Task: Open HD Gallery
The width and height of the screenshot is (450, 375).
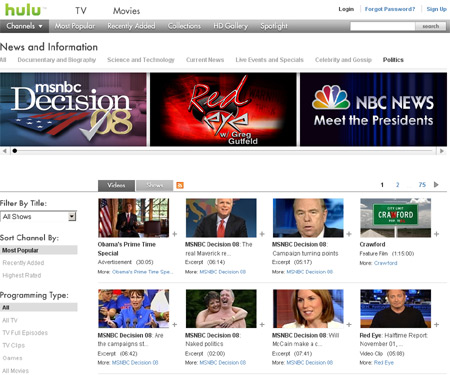Action: 230,26
